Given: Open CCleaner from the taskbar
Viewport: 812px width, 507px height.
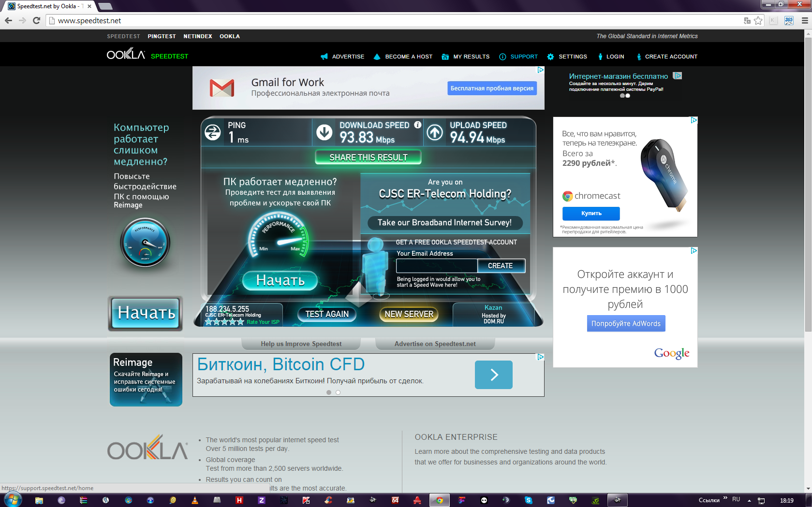Looking at the screenshot, I should (x=328, y=500).
